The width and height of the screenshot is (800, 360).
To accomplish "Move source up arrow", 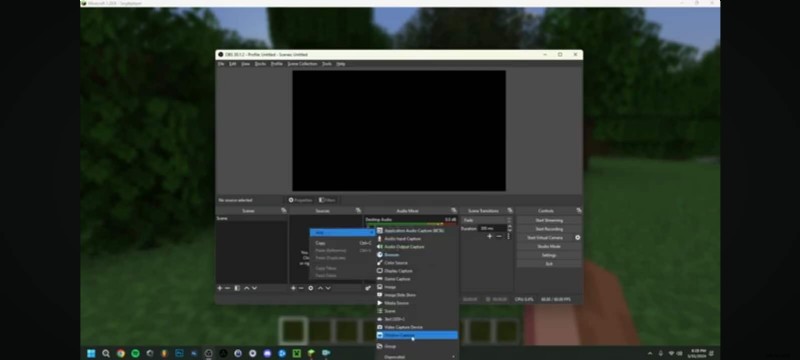I will (x=320, y=288).
